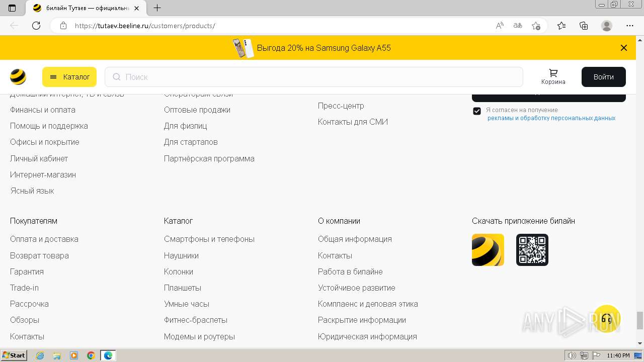Toggle the Read aloud icon
This screenshot has width=644, height=362.
pos(500,26)
